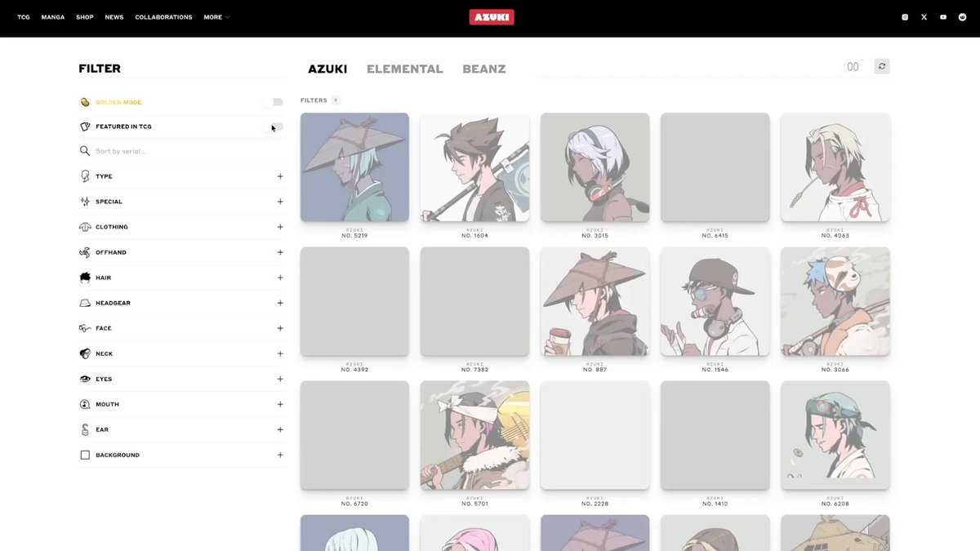
Task: Open the Instagram social icon
Action: pos(905,17)
